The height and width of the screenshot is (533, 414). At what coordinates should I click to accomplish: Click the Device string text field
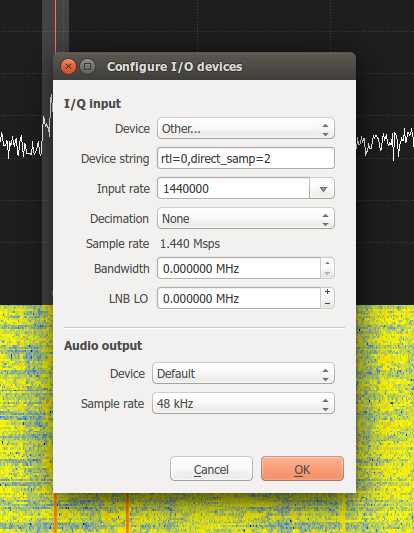(246, 158)
